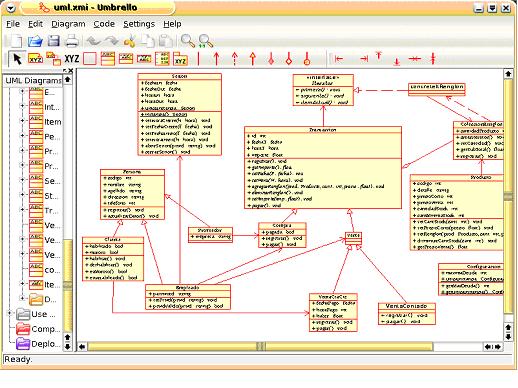
Task: Open the File menu
Action: 13,24
